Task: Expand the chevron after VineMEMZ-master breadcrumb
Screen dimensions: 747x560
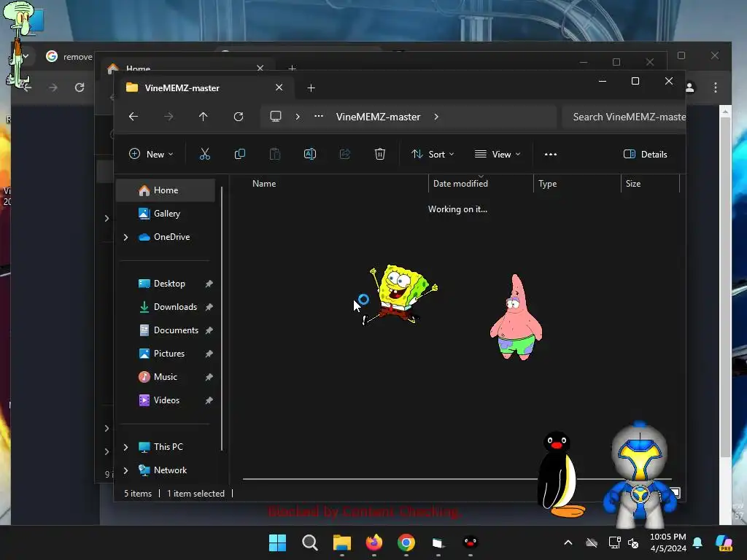Action: (436, 117)
